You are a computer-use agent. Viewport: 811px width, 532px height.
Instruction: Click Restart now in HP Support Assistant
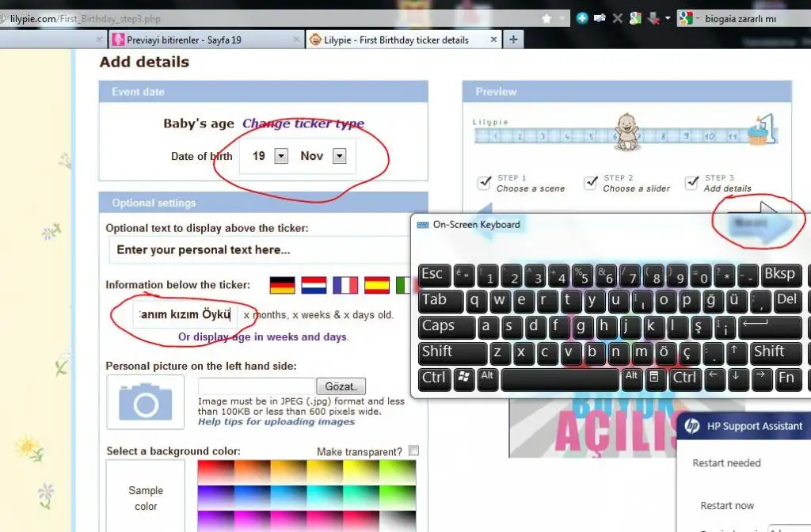(727, 506)
